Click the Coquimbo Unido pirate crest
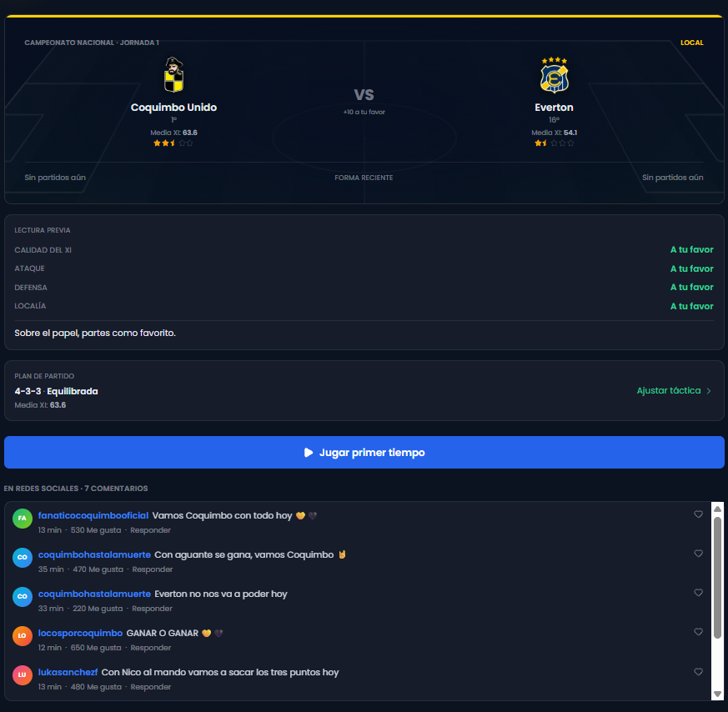This screenshot has width=728, height=712. tap(173, 75)
